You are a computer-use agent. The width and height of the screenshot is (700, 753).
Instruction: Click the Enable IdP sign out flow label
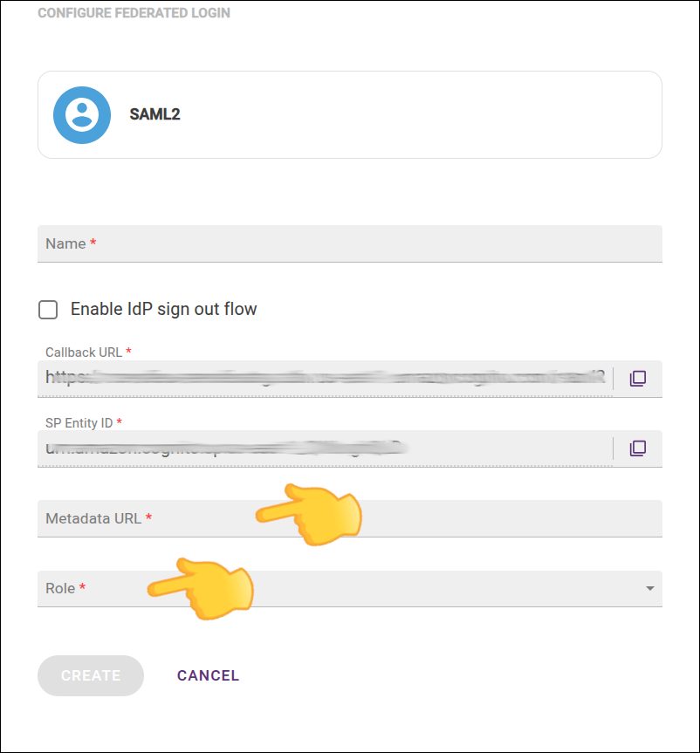click(x=162, y=309)
